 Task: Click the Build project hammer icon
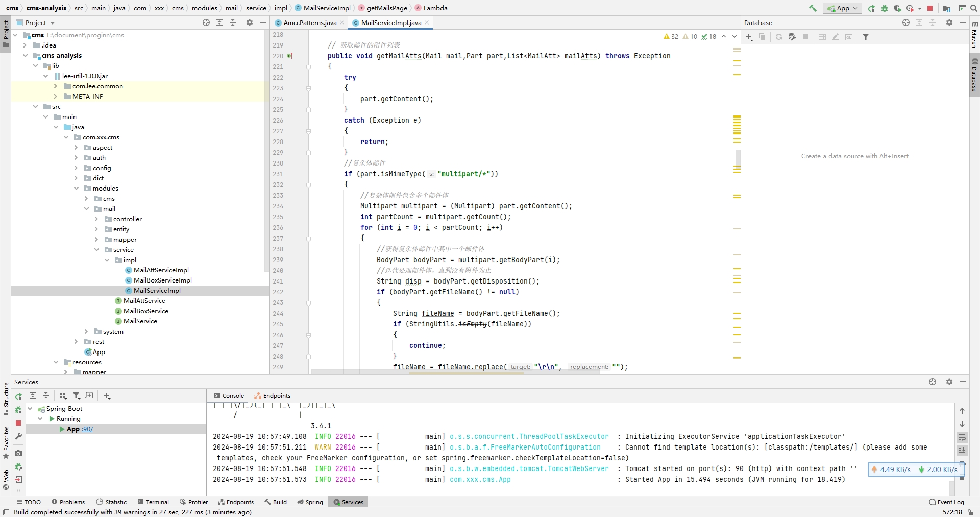tap(813, 8)
